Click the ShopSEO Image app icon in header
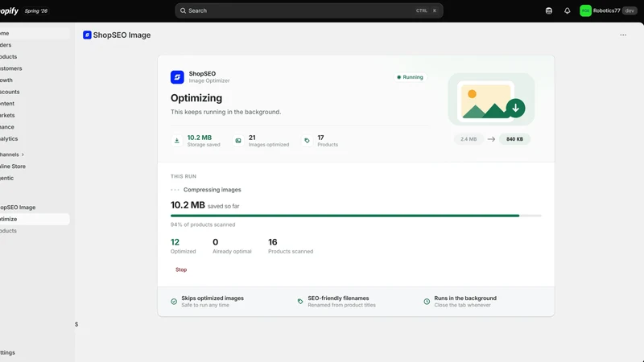644x362 pixels. pyautogui.click(x=87, y=35)
